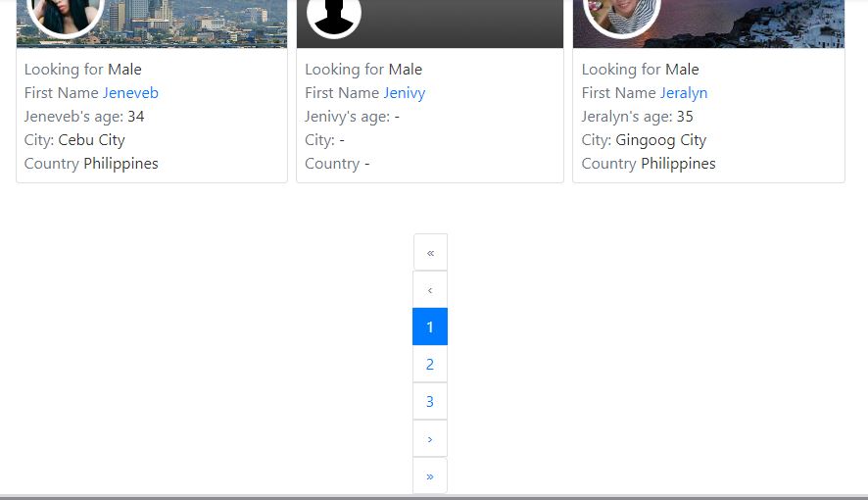Click Philippines country on Jeralyn's card

[678, 164]
